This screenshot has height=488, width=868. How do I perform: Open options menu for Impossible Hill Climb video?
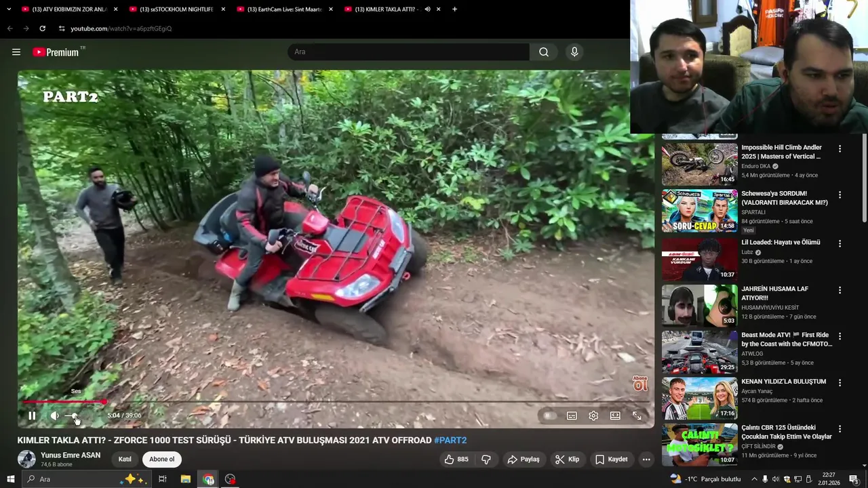(840, 149)
